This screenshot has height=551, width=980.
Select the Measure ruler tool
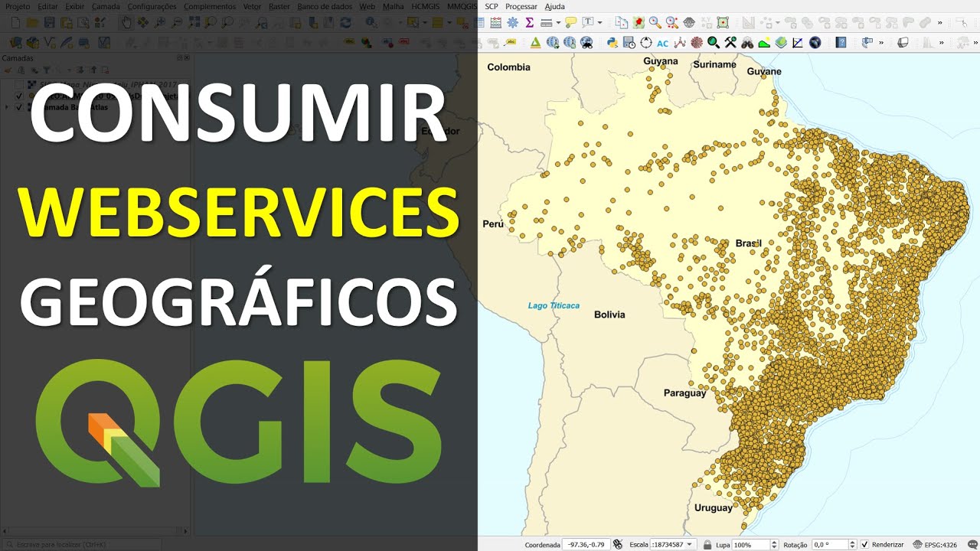point(546,22)
